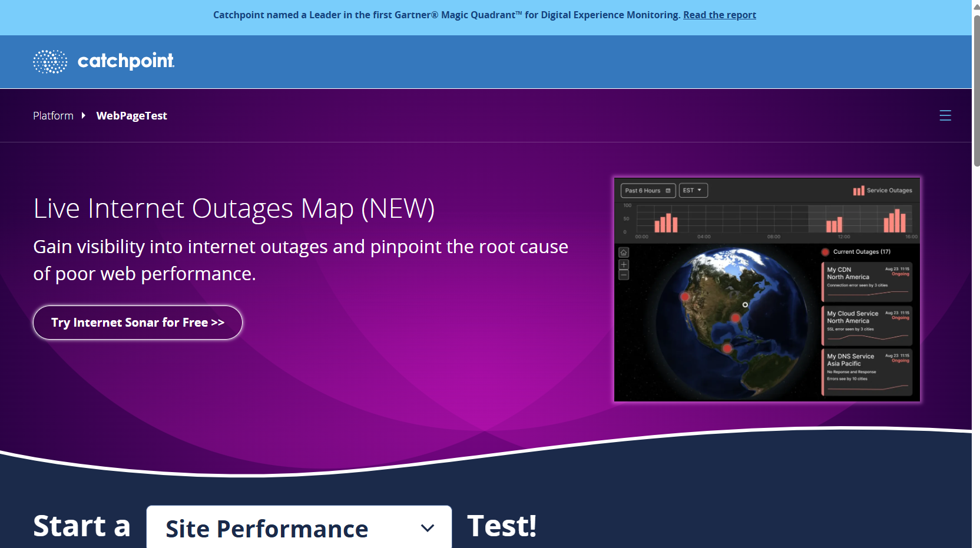The width and height of the screenshot is (980, 548).
Task: Click the zoom-out minus icon on globe map
Action: point(624,275)
